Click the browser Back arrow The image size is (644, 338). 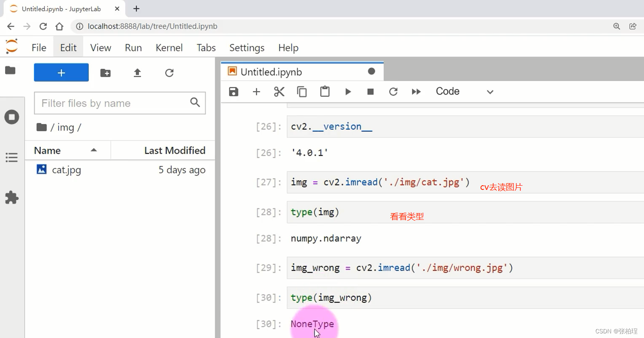point(11,26)
